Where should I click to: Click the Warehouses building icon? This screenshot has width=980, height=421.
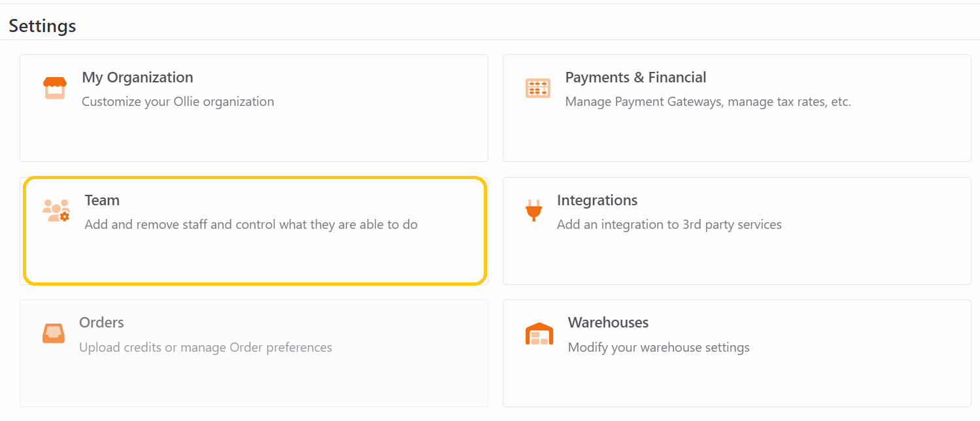coord(539,333)
